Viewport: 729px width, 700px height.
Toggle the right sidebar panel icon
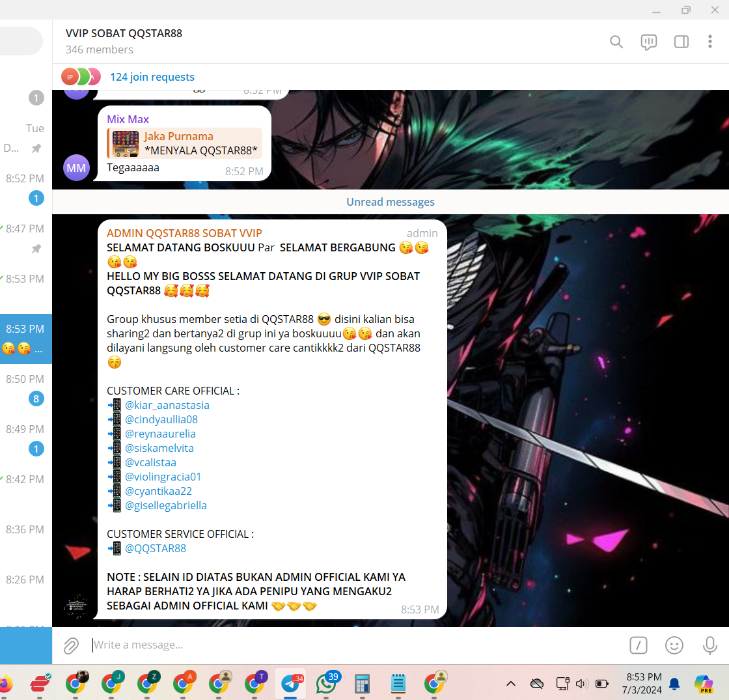coord(681,42)
